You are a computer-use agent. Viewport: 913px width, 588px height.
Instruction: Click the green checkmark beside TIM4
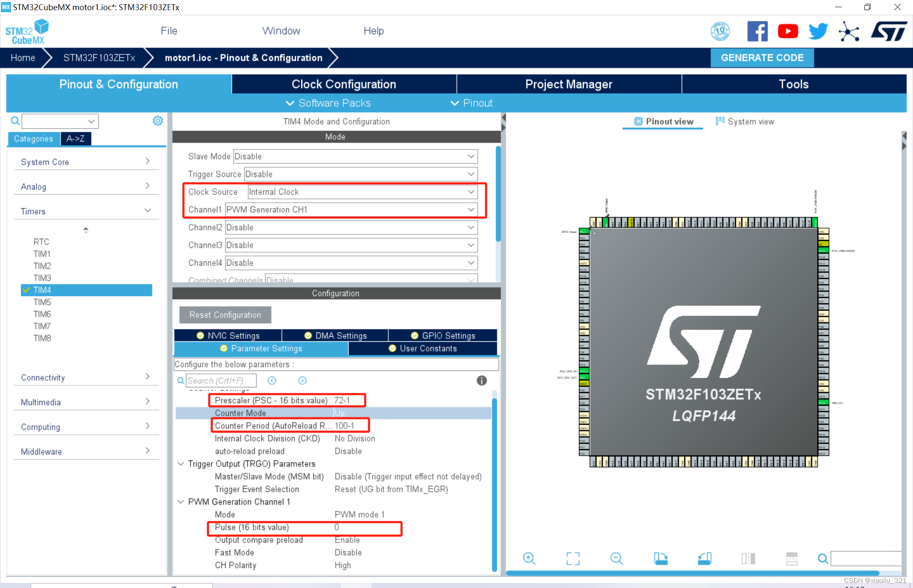pyautogui.click(x=27, y=290)
